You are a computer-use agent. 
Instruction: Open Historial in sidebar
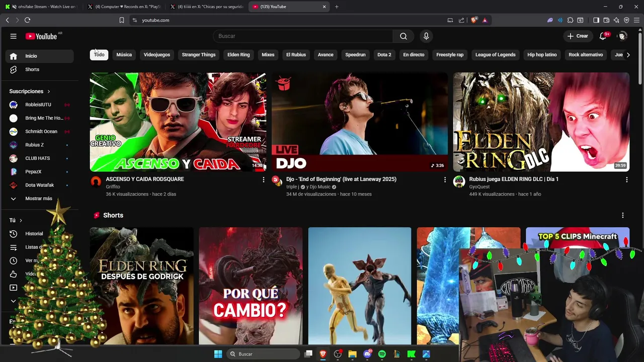(x=40, y=234)
